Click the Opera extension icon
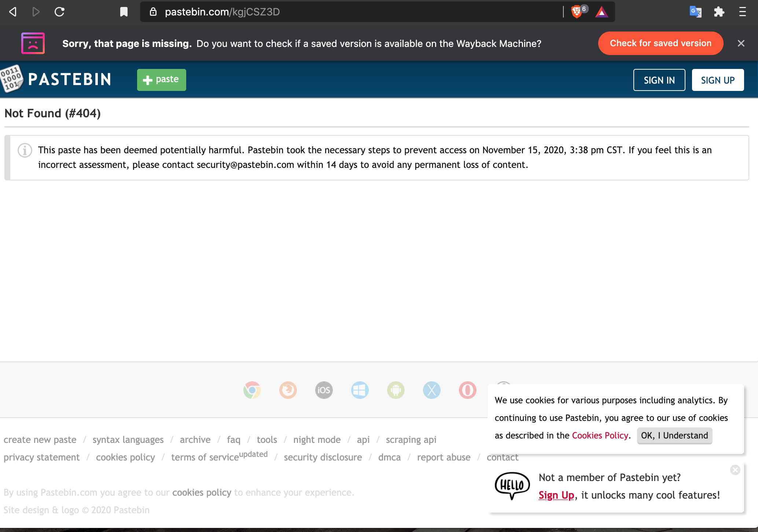Screen dimensions: 758x532 tap(468, 390)
